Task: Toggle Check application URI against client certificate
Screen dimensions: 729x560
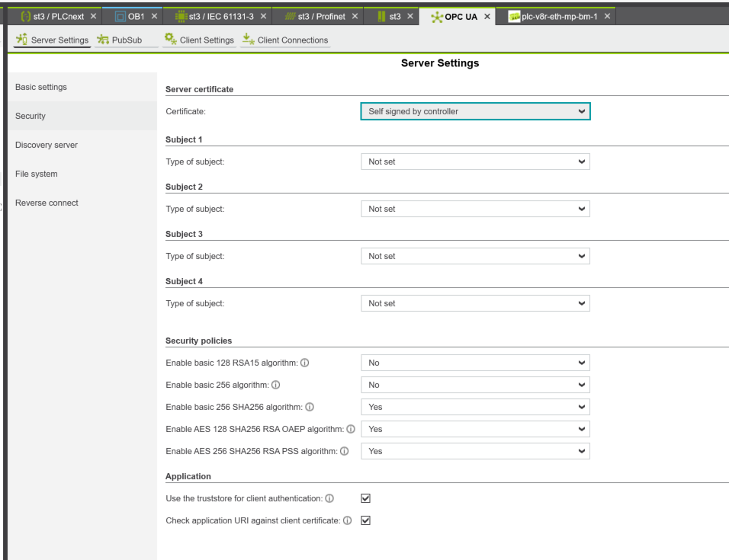Action: (365, 521)
